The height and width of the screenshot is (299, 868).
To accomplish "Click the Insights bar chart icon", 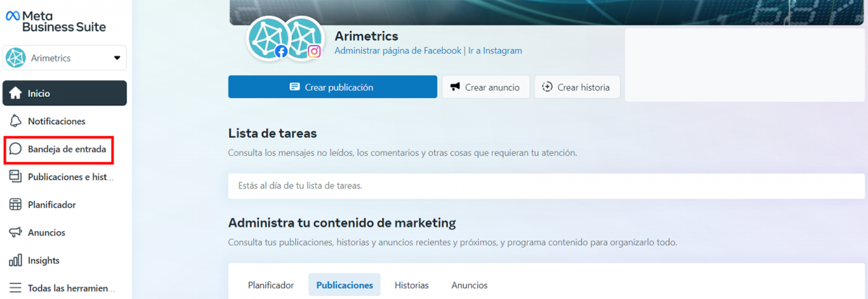I will [15, 260].
